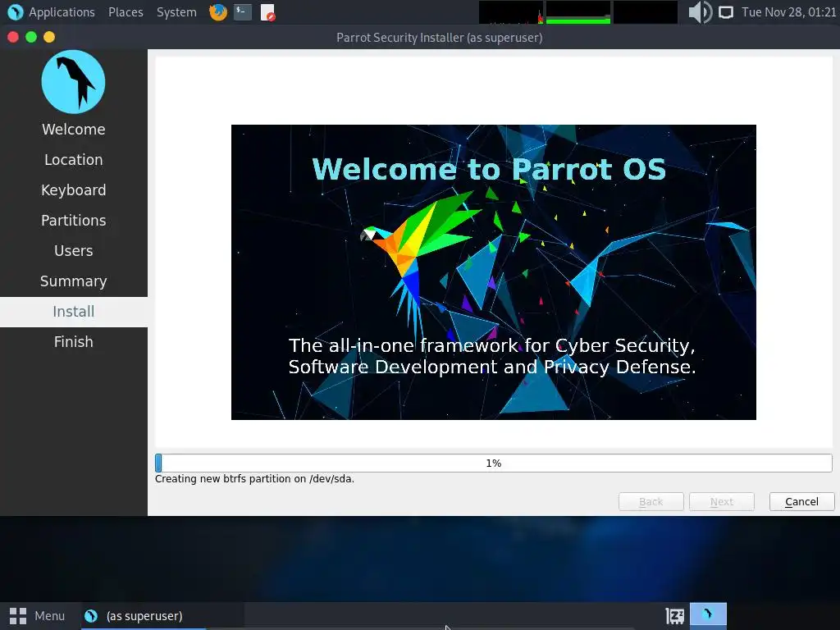Select the Welcome step in sidebar
The width and height of the screenshot is (840, 630).
(x=73, y=129)
